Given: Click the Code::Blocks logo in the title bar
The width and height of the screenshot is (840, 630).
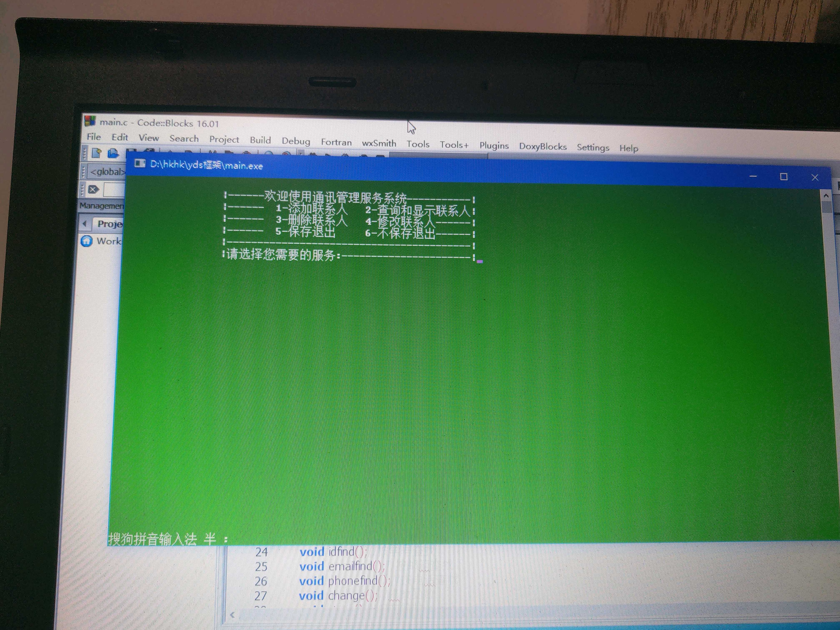Looking at the screenshot, I should (x=90, y=121).
